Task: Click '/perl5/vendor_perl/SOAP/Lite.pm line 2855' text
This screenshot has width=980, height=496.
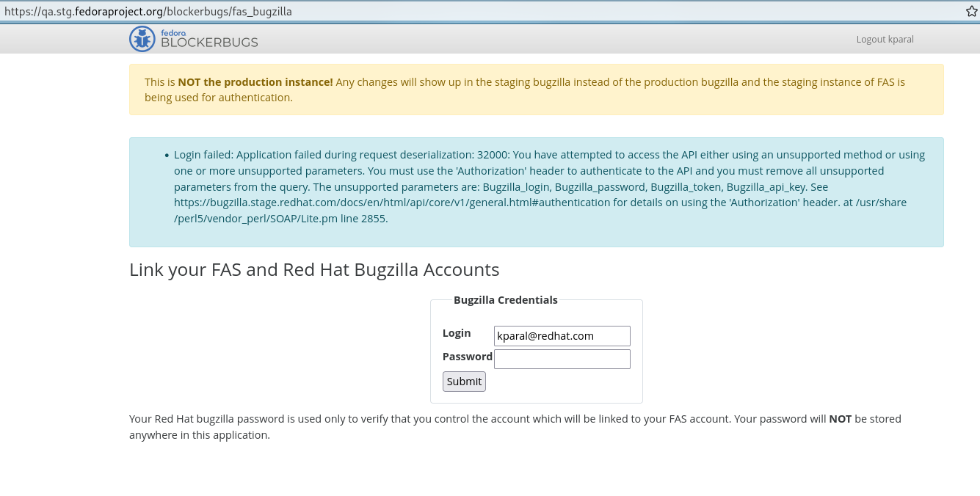Action: pos(280,219)
